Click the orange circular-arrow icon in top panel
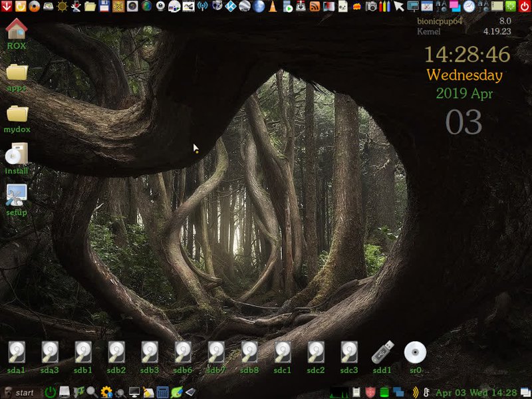 point(21,6)
